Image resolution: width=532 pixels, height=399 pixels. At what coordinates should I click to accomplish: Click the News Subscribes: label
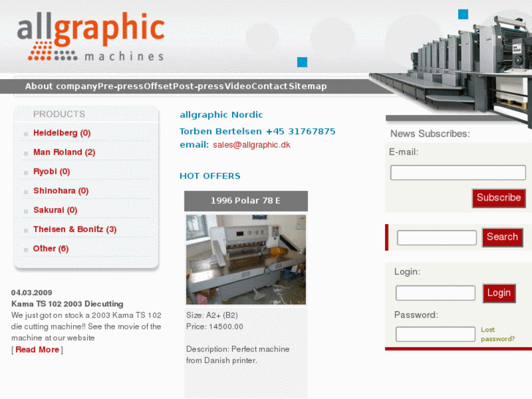[x=430, y=134]
